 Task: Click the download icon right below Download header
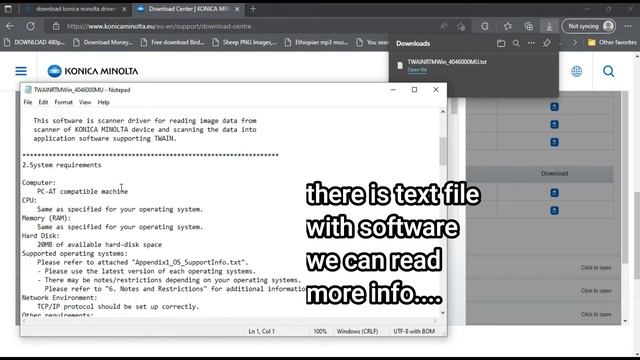coord(554,193)
